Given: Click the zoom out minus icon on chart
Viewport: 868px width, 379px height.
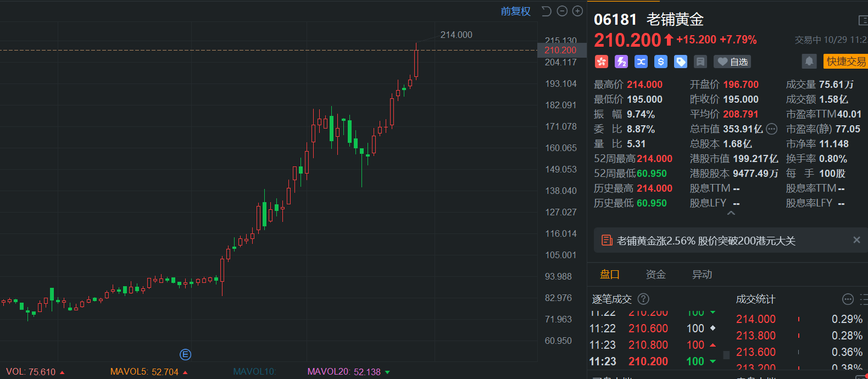Looking at the screenshot, I should (x=562, y=11).
